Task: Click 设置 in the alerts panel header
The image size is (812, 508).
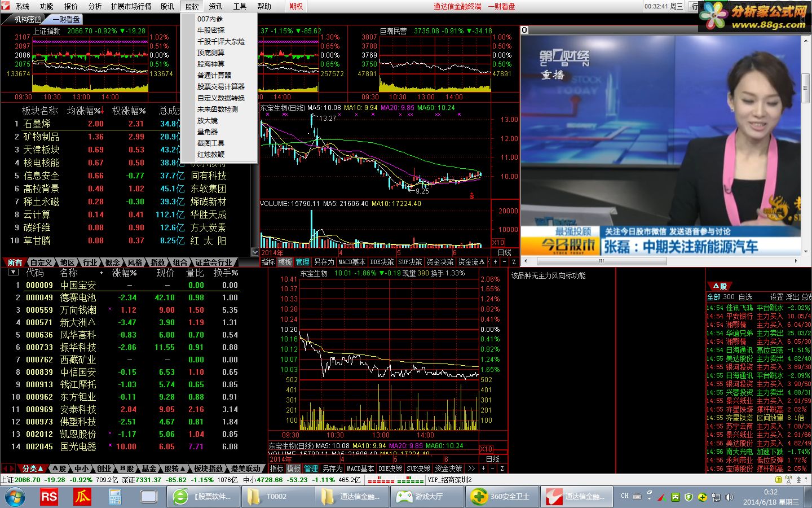Action: [x=777, y=297]
